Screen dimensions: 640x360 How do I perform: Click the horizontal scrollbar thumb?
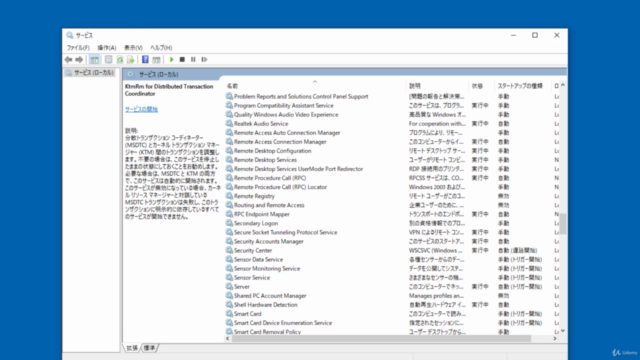(x=381, y=338)
